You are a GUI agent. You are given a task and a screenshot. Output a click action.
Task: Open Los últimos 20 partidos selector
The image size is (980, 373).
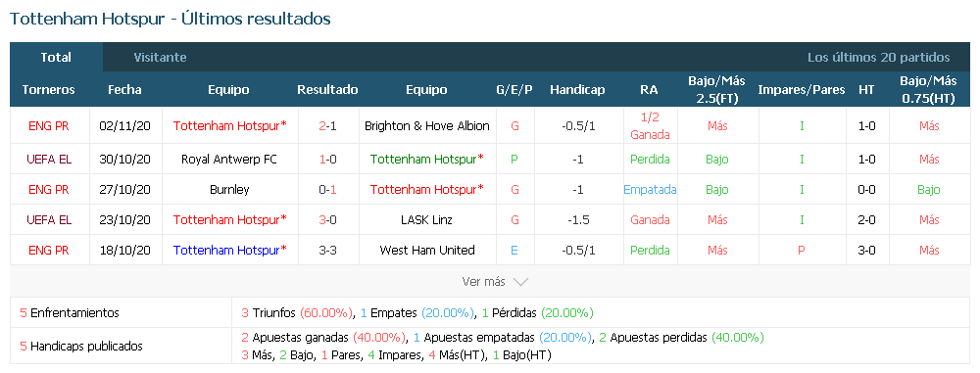click(879, 58)
